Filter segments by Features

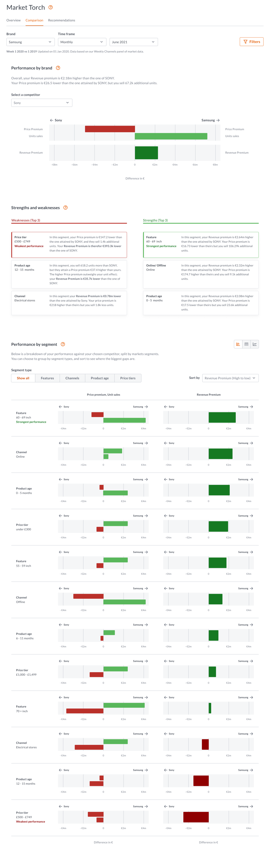(x=47, y=378)
